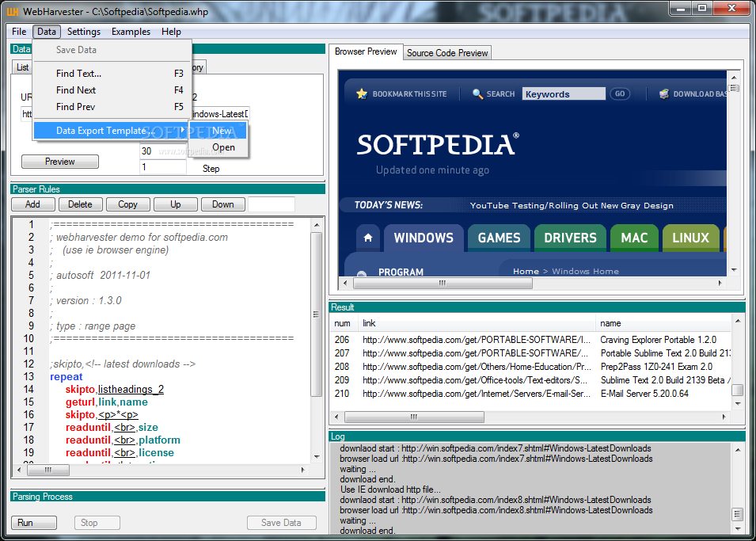This screenshot has height=541, width=756.
Task: Open the Settings menu
Action: (83, 32)
